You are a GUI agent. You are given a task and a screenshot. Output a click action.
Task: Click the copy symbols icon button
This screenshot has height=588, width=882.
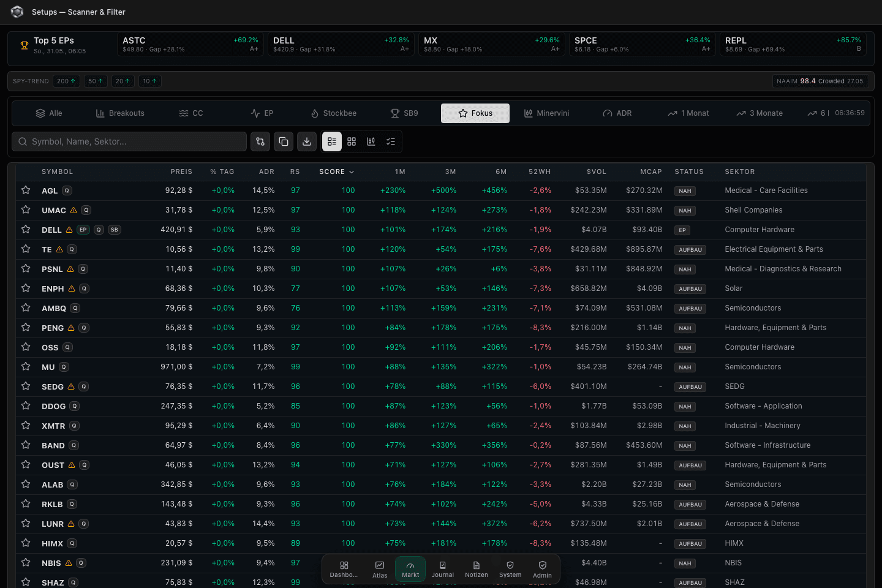284,141
